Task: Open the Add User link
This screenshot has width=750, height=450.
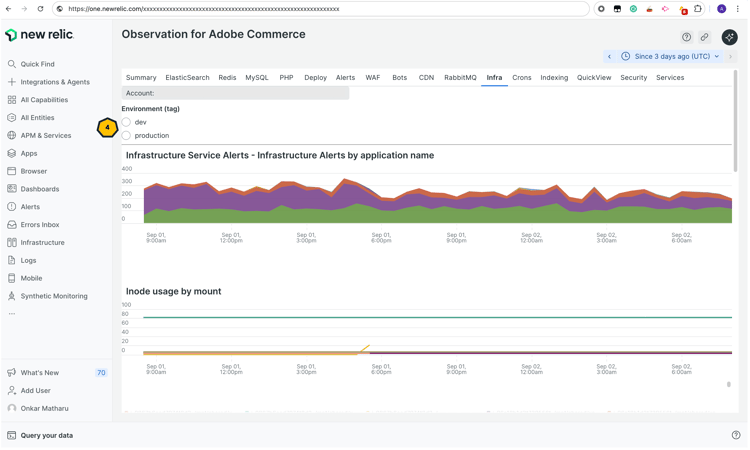Action: tap(35, 391)
